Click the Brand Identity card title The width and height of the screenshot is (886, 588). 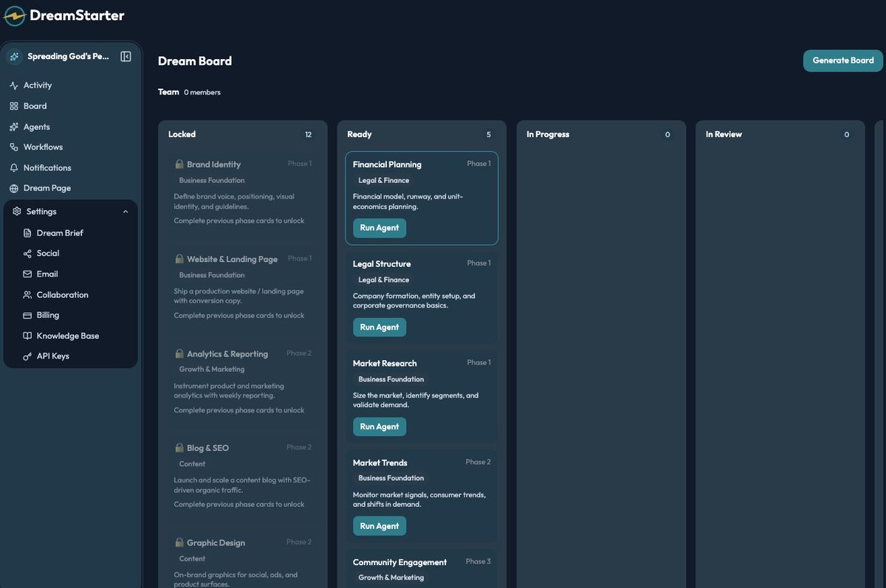pos(213,165)
